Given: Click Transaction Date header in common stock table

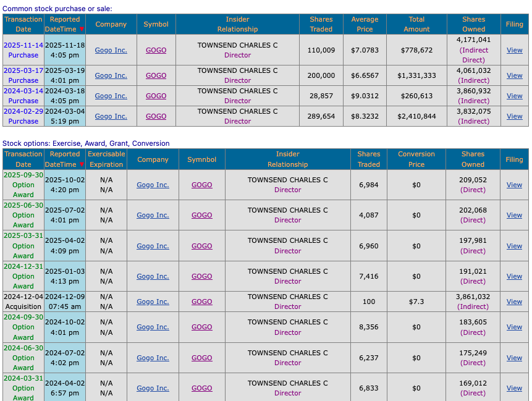Looking at the screenshot, I should click(x=23, y=24).
